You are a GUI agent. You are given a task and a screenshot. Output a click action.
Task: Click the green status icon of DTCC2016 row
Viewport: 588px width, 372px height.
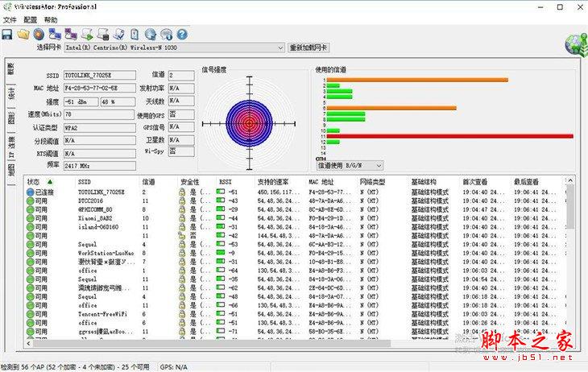(x=31, y=201)
